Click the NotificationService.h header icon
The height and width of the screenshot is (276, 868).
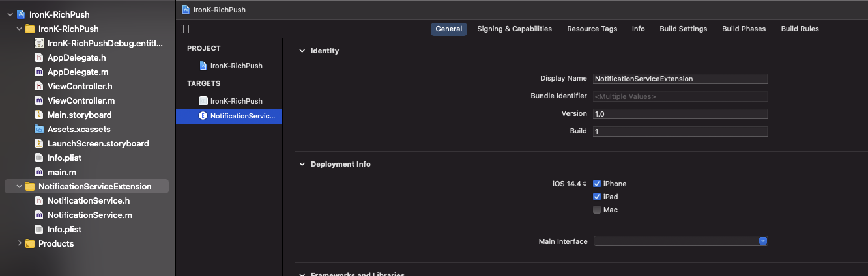click(x=39, y=200)
